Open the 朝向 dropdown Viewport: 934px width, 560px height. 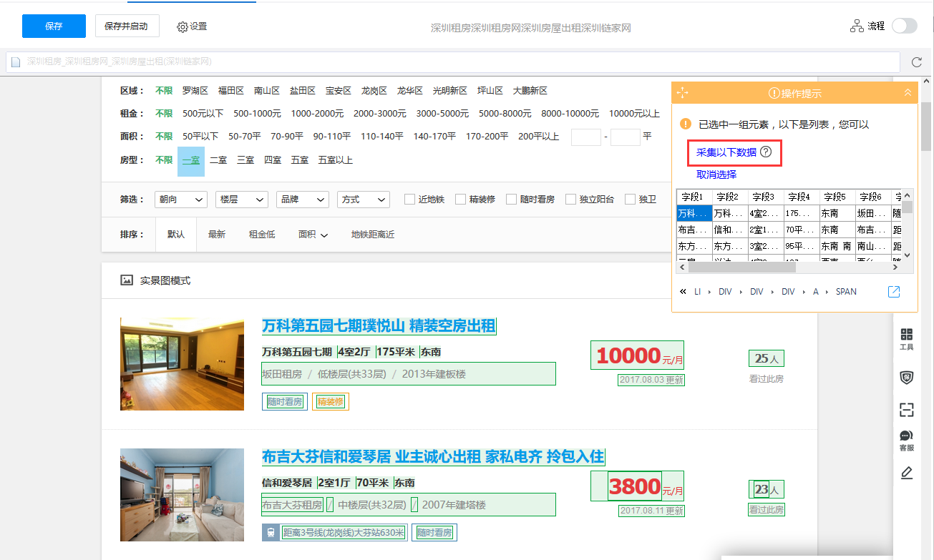[180, 200]
